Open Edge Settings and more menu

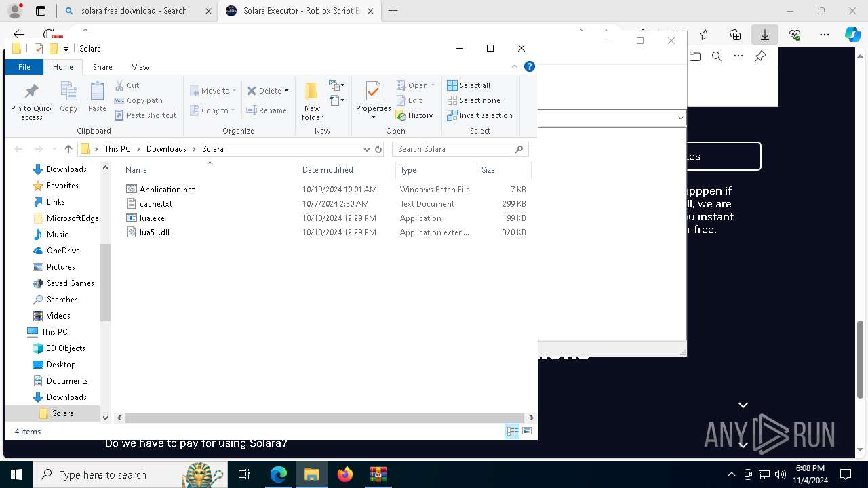(825, 35)
